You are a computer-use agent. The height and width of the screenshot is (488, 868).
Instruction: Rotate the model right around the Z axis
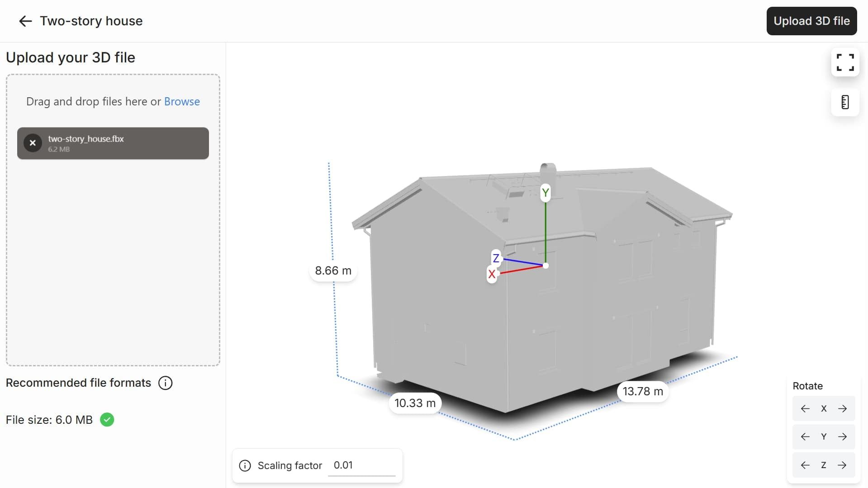click(843, 465)
